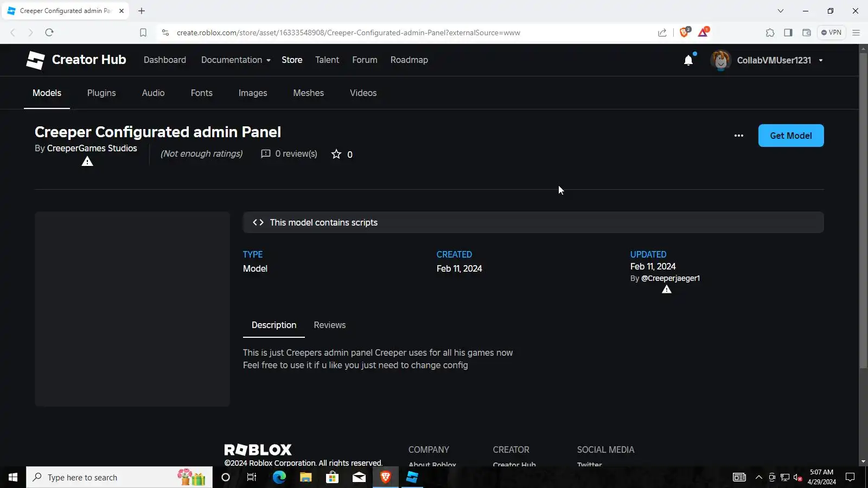
Task: Click the Creator Hub title link
Action: point(89,60)
